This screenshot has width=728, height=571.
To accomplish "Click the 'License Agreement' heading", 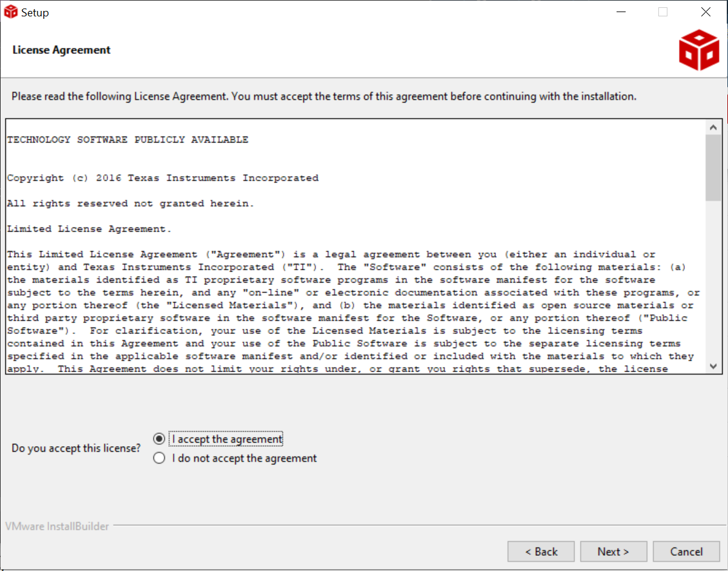I will pos(61,50).
